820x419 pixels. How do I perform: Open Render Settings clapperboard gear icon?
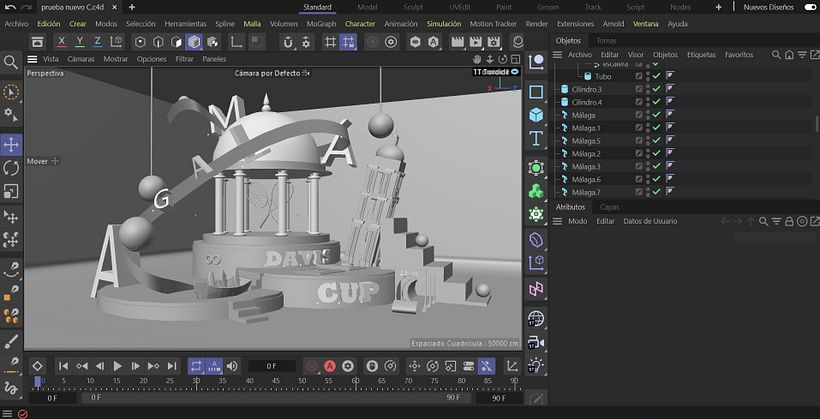pos(494,42)
